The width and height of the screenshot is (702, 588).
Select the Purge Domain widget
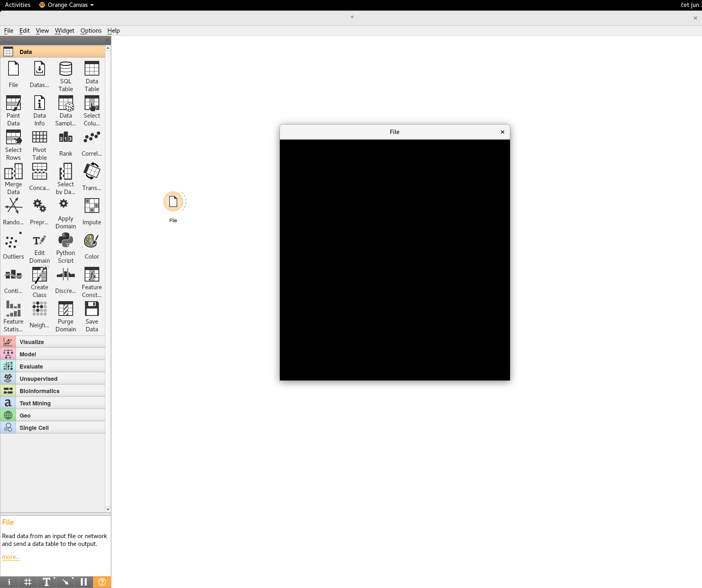coord(66,317)
